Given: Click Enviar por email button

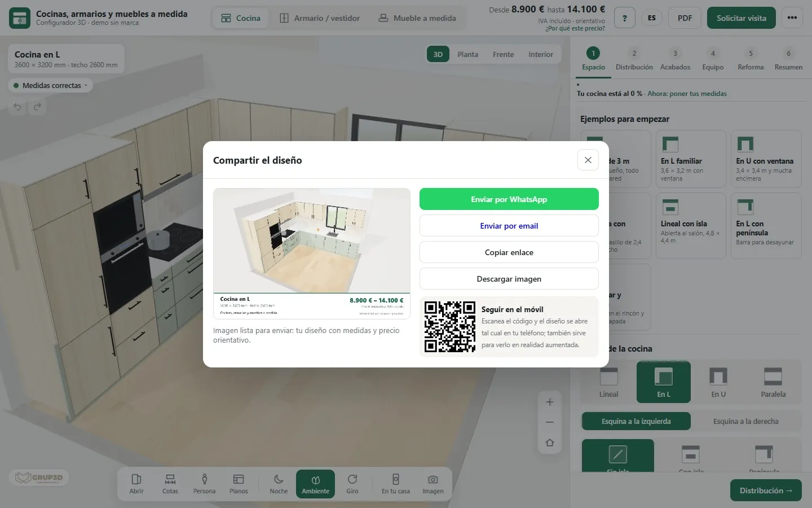Looking at the screenshot, I should pyautogui.click(x=509, y=226).
